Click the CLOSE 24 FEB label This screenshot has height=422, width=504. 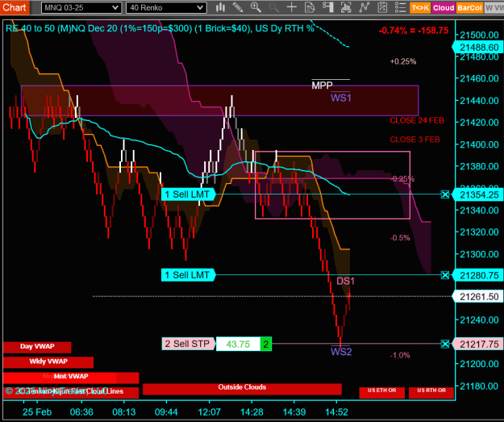(x=417, y=120)
